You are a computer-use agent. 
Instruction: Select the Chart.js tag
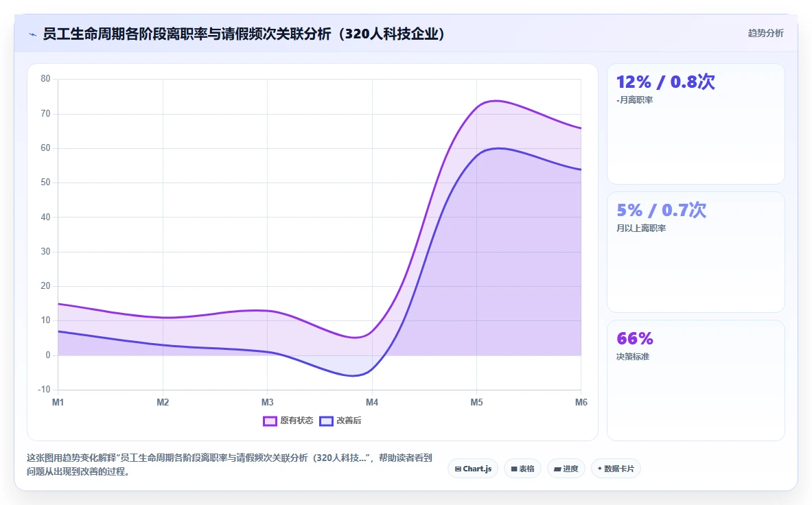click(x=473, y=469)
